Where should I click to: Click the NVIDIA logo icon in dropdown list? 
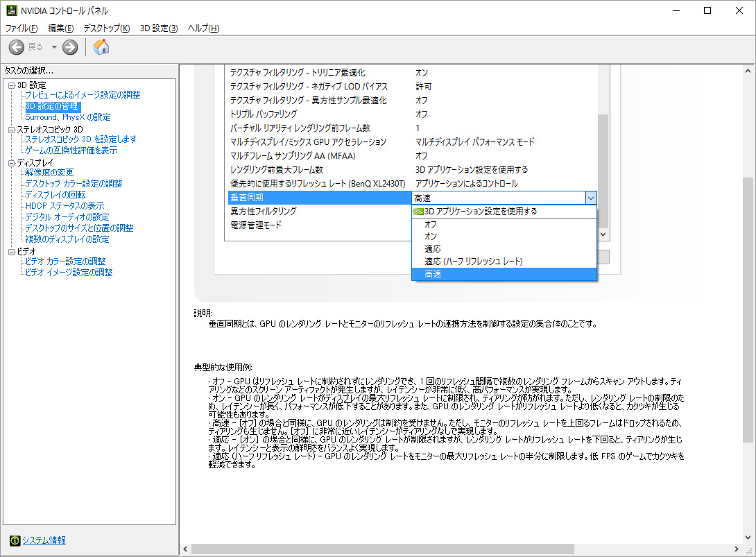418,212
